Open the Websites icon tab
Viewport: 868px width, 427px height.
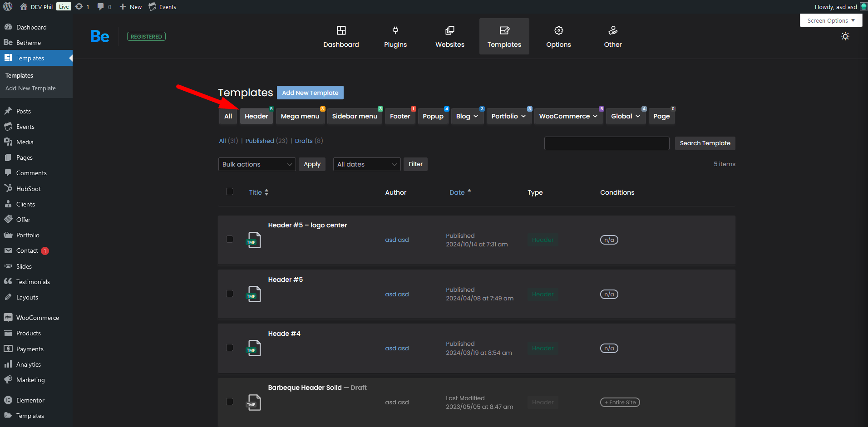(x=450, y=30)
